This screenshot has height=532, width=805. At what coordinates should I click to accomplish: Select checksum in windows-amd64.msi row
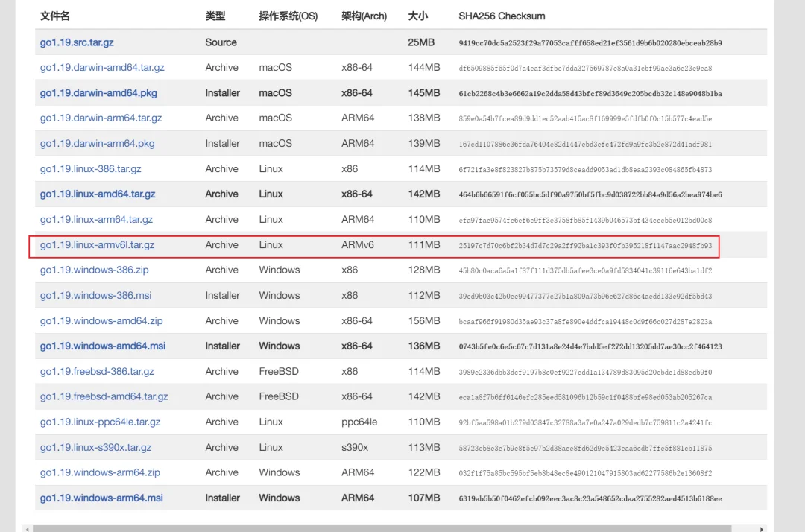[x=590, y=346]
